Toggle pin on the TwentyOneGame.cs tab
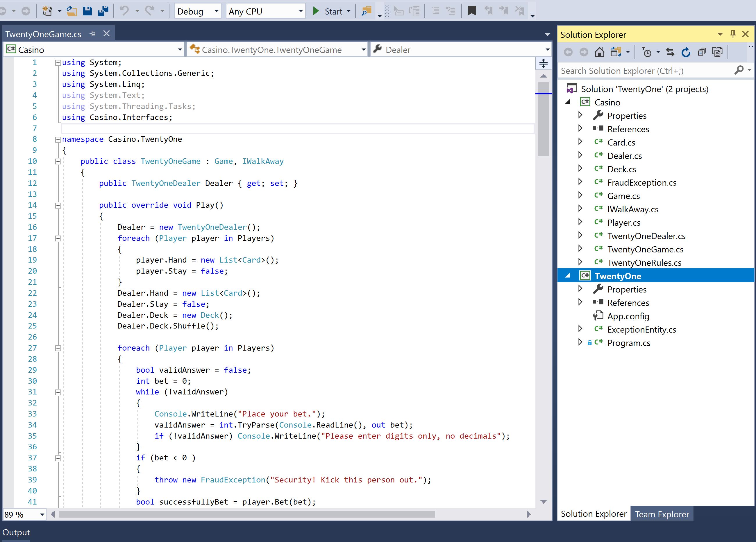The image size is (756, 542). point(93,34)
